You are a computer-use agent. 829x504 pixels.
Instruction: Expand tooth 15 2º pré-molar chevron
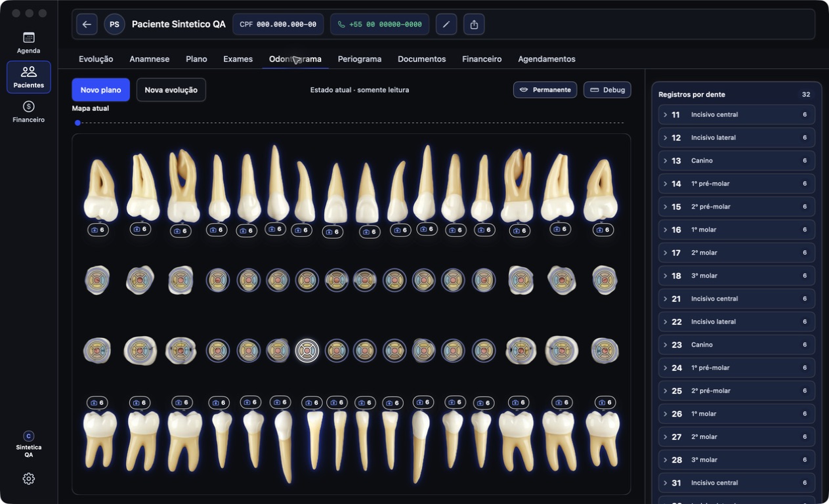tap(665, 207)
